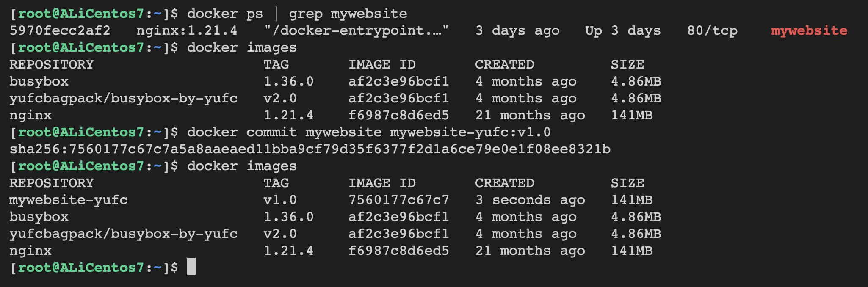Viewport: 868px width, 287px height.
Task: Click the container ID 5970fecc2af2
Action: point(60,30)
